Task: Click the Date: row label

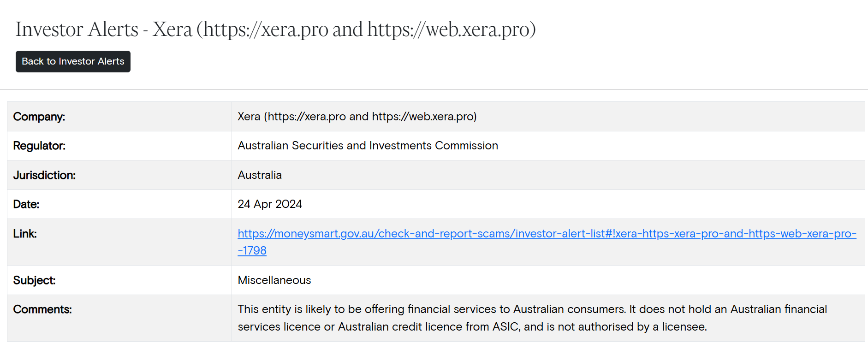Action: [x=26, y=204]
